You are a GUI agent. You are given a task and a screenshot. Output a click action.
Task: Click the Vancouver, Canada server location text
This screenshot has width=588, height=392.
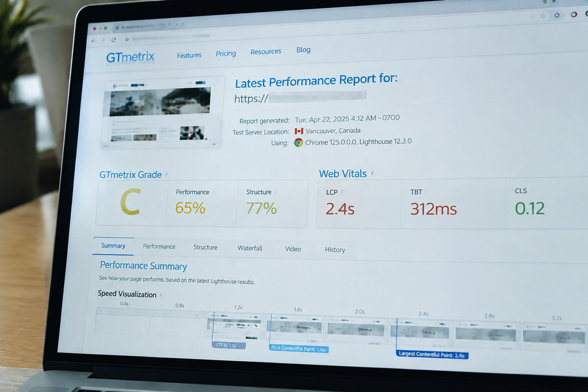(x=333, y=131)
